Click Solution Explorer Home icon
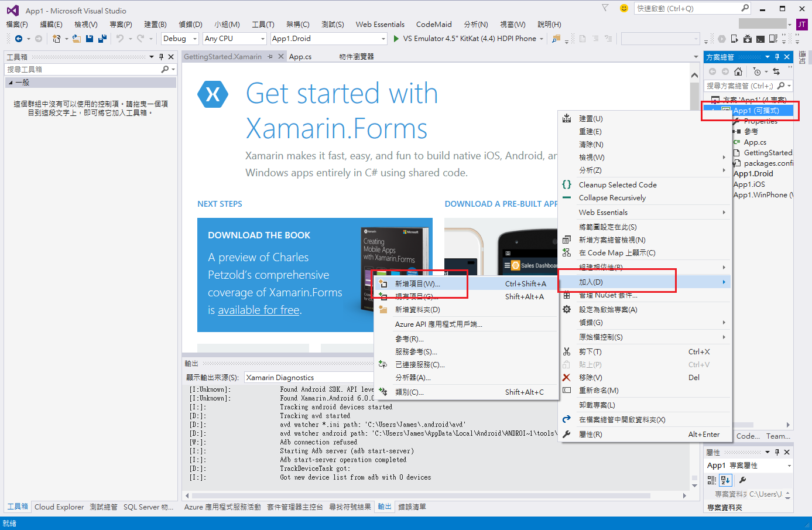This screenshot has height=530, width=812. pyautogui.click(x=738, y=71)
